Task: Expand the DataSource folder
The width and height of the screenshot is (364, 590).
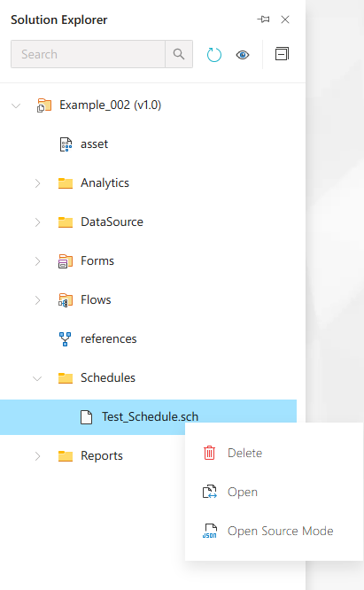Action: click(37, 222)
